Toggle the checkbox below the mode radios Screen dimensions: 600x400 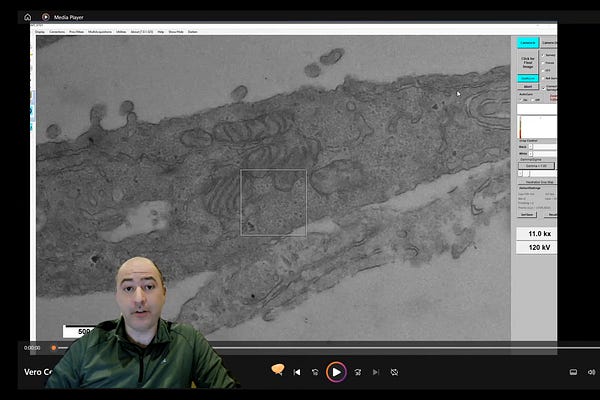tap(544, 88)
